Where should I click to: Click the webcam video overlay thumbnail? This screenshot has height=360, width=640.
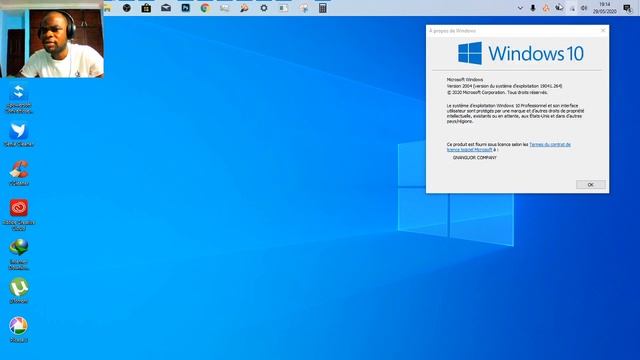[x=52, y=39]
